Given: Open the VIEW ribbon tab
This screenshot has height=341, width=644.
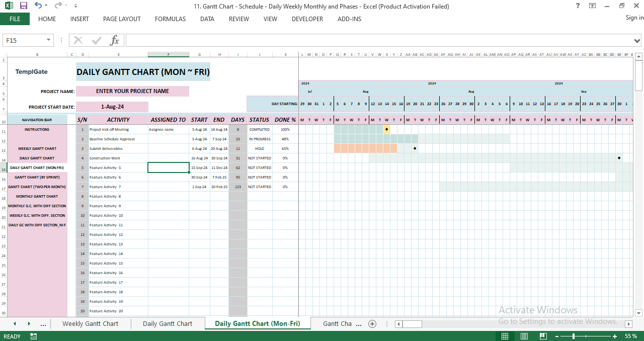Looking at the screenshot, I should [x=270, y=19].
